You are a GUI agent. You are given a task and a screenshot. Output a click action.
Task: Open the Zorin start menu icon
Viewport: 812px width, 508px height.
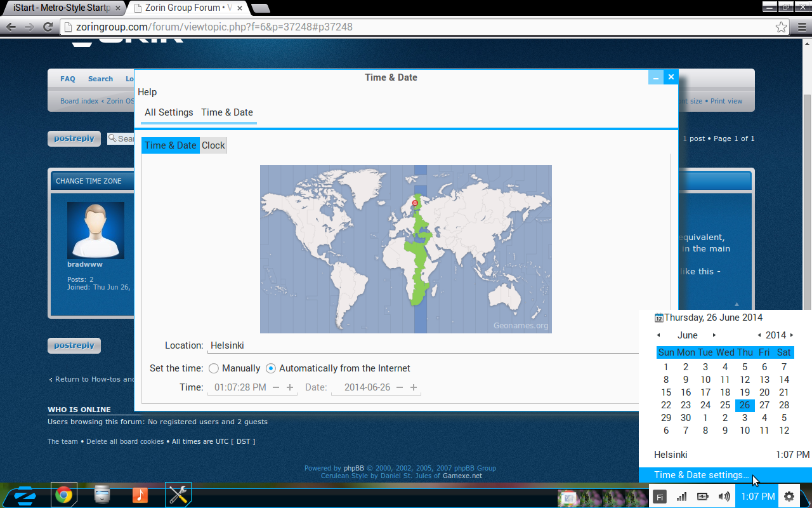tap(25, 496)
